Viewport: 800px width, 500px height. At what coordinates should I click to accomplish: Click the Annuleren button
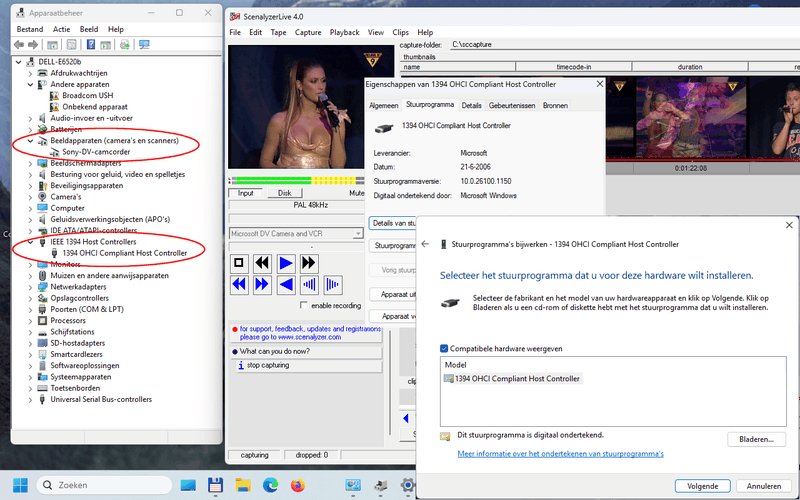[764, 486]
